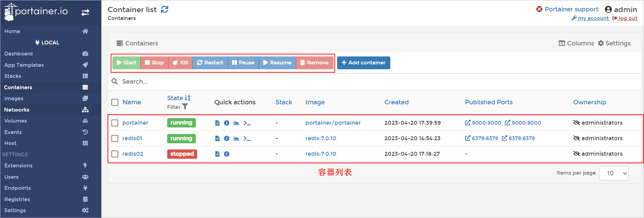This screenshot has width=644, height=218.
Task: Refresh the container list icon
Action: tap(165, 9)
